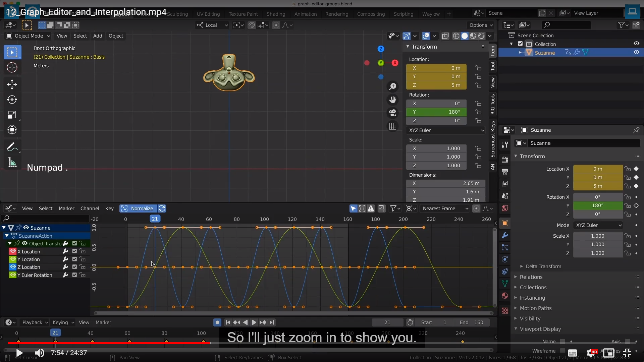Open the Nearest Frame snapping dropdown
The width and height of the screenshot is (644, 362).
click(445, 208)
